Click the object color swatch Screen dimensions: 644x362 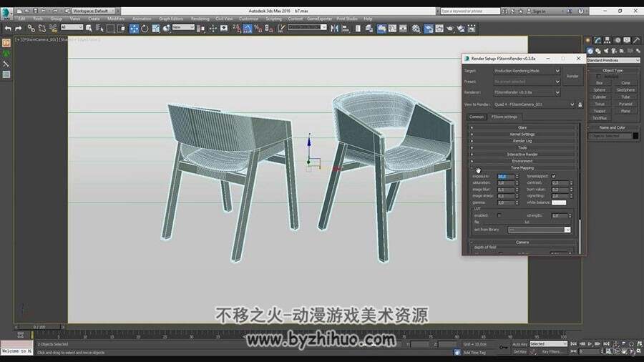coord(636,136)
